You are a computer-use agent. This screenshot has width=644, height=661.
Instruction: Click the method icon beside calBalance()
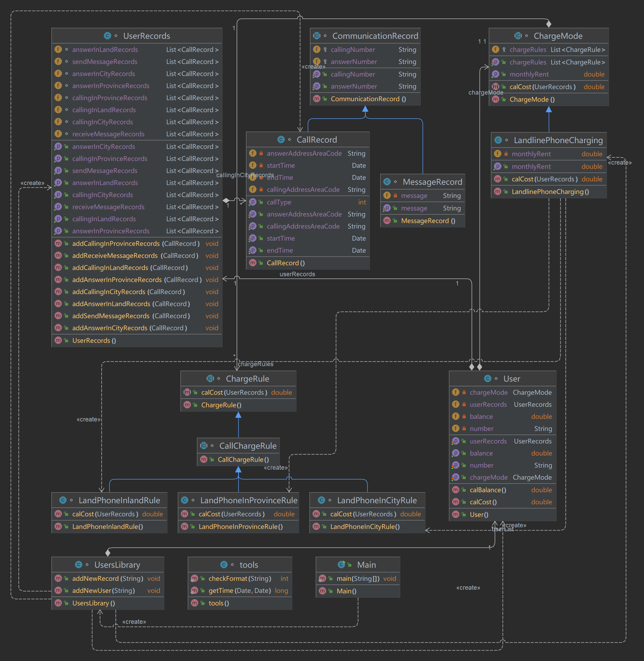pos(456,490)
